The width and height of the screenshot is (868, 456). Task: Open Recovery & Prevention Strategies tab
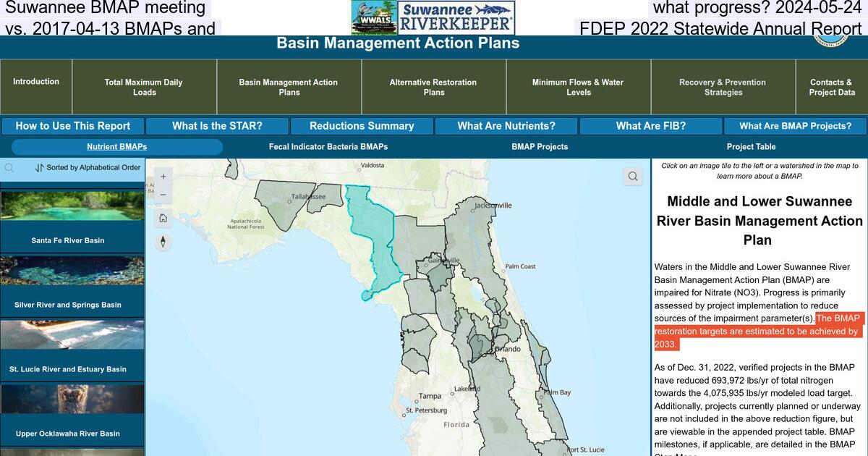pyautogui.click(x=723, y=87)
